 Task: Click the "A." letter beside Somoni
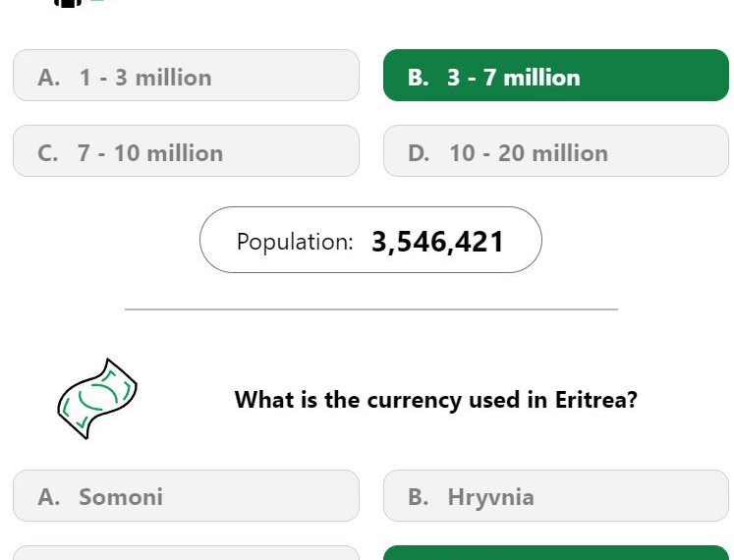tap(49, 497)
